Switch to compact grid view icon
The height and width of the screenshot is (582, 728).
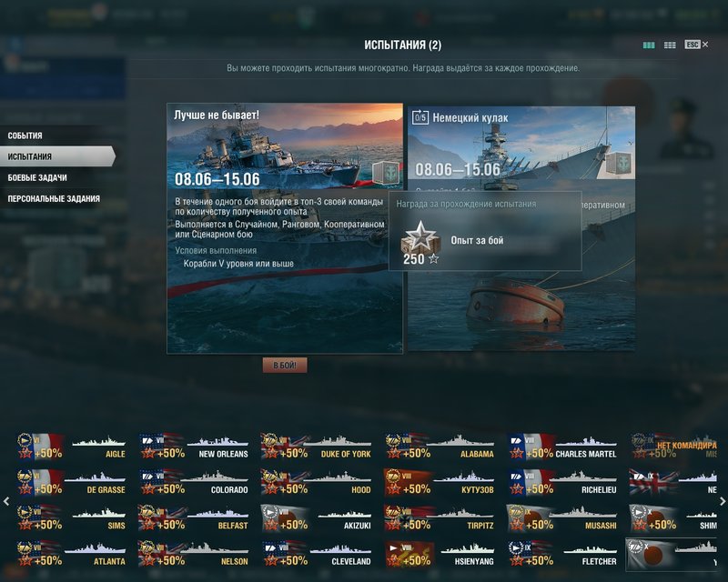pyautogui.click(x=670, y=45)
